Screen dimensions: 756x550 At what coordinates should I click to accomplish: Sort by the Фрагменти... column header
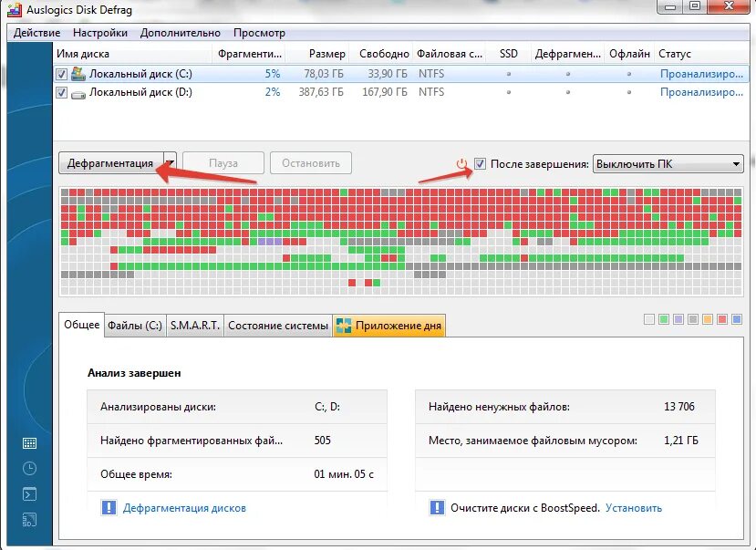tap(249, 54)
